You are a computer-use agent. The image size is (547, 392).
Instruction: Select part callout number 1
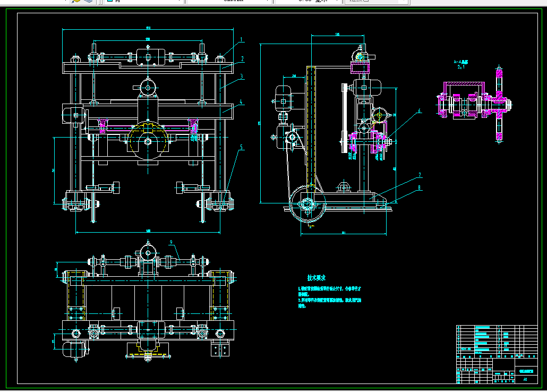tap(242, 39)
